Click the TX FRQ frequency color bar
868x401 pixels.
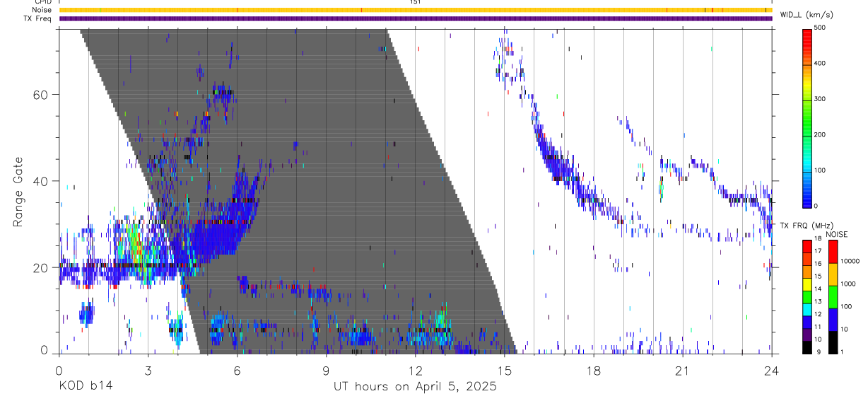coord(807,296)
